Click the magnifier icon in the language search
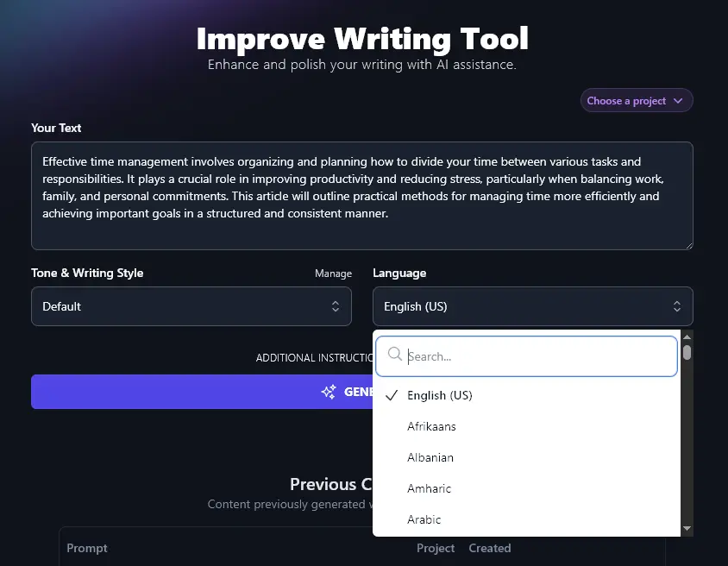This screenshot has height=566, width=728. point(394,355)
